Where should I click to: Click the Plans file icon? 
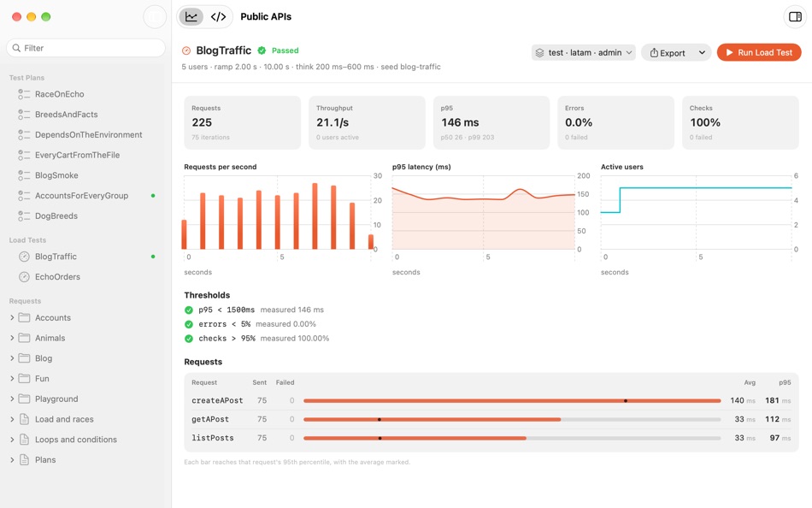coord(24,460)
